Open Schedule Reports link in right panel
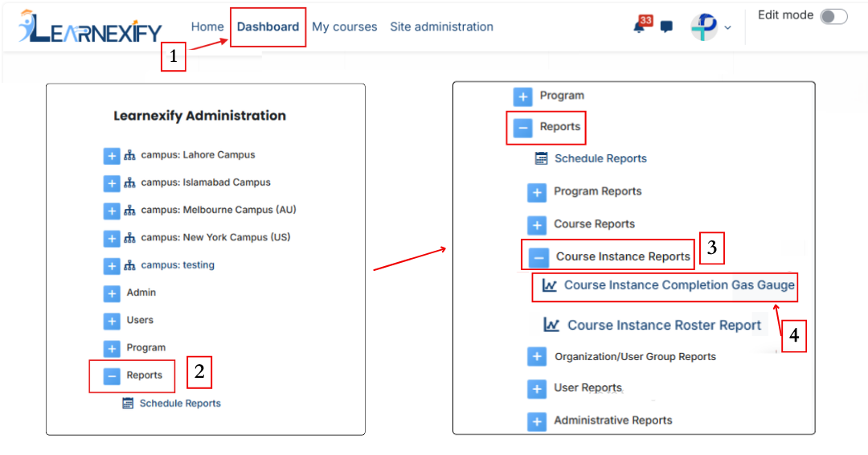 600,158
